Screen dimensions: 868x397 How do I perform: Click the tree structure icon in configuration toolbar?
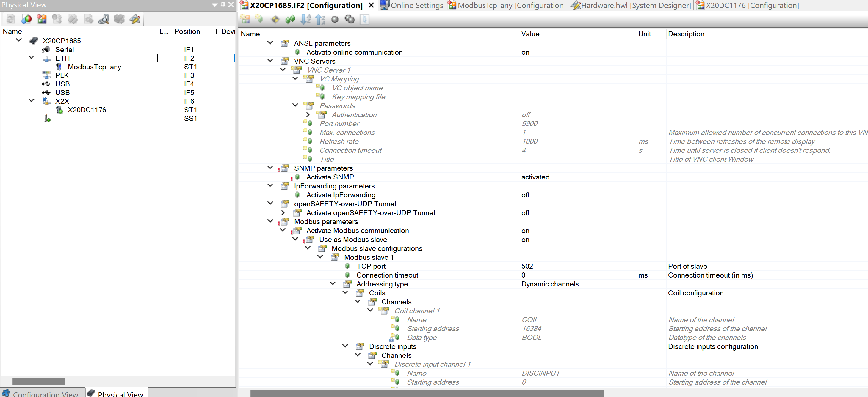coord(365,19)
